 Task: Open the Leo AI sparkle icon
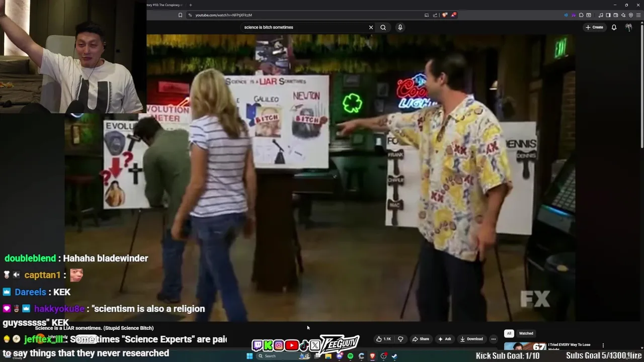pos(623,15)
